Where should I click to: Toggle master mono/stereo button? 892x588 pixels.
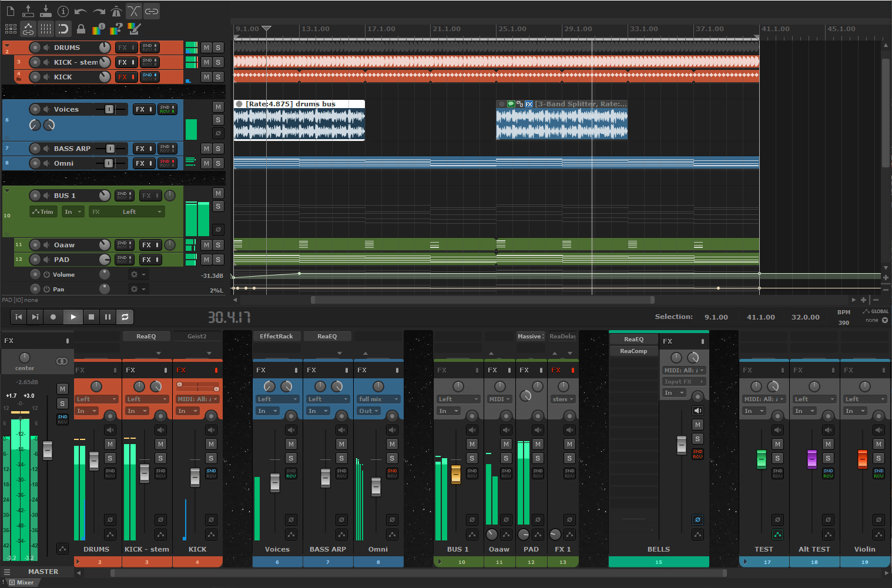point(62,361)
